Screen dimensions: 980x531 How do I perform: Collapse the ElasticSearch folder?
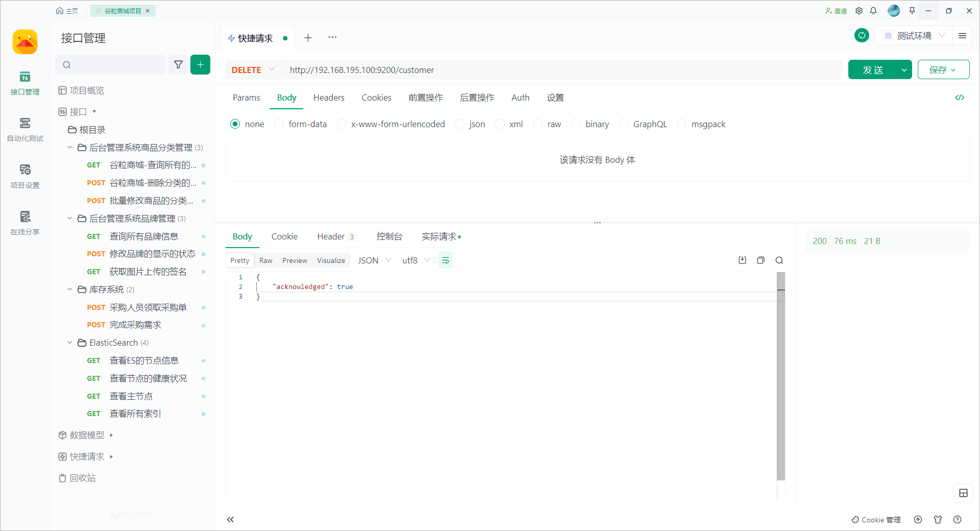(x=70, y=343)
